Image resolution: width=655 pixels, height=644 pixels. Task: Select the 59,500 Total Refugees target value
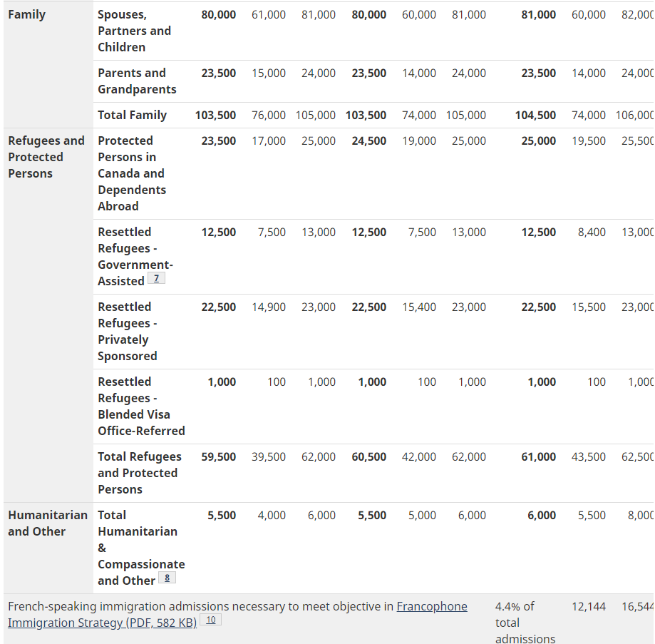(x=218, y=457)
